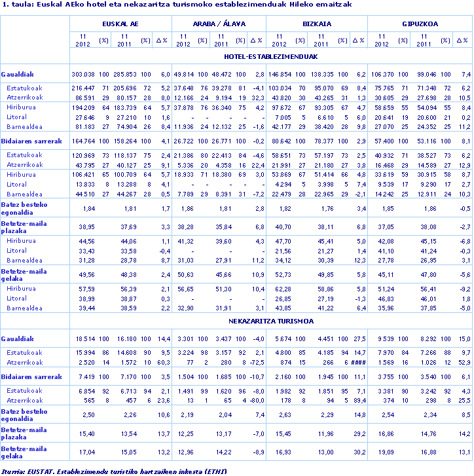Select the ARABA / ÁLAVA column header

(219, 23)
